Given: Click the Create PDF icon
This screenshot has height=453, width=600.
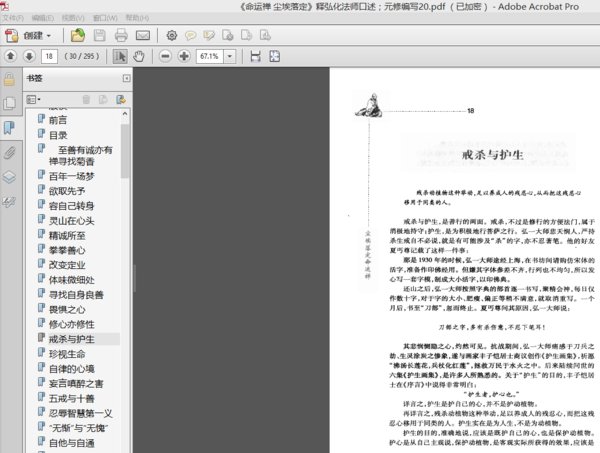Looking at the screenshot, I should pyautogui.click(x=11, y=36).
